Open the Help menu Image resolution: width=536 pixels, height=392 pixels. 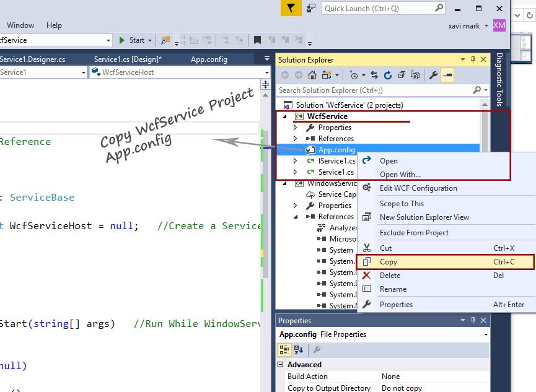pyautogui.click(x=54, y=25)
